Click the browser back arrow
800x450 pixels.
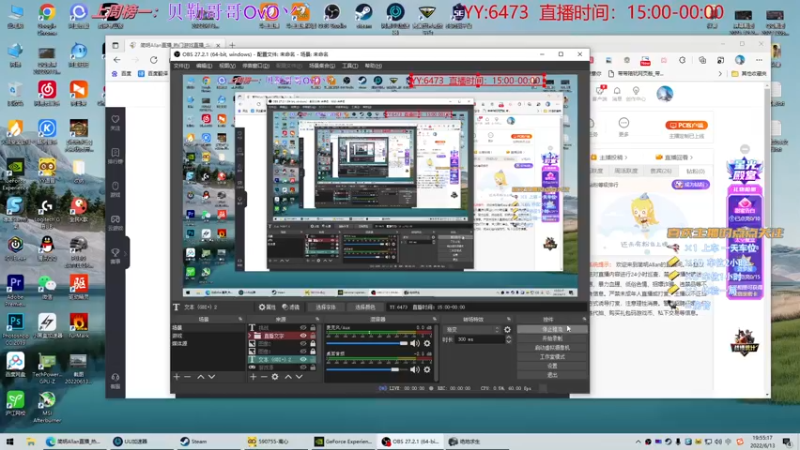[x=117, y=60]
